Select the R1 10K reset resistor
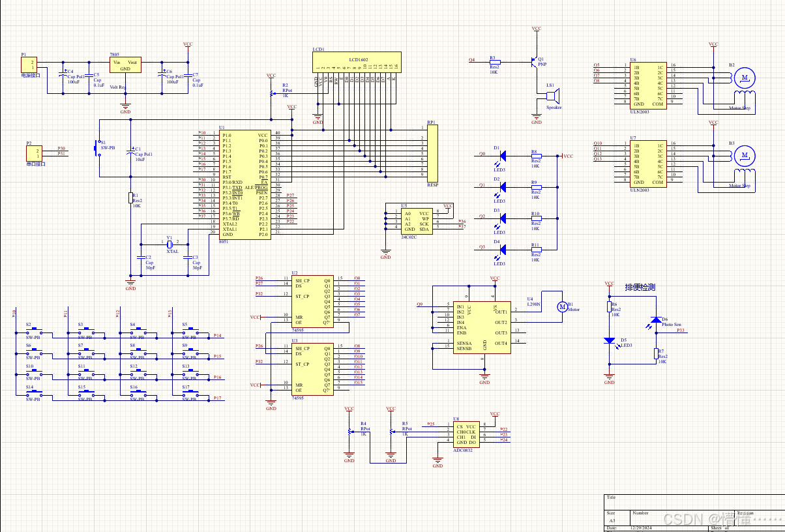 point(130,197)
